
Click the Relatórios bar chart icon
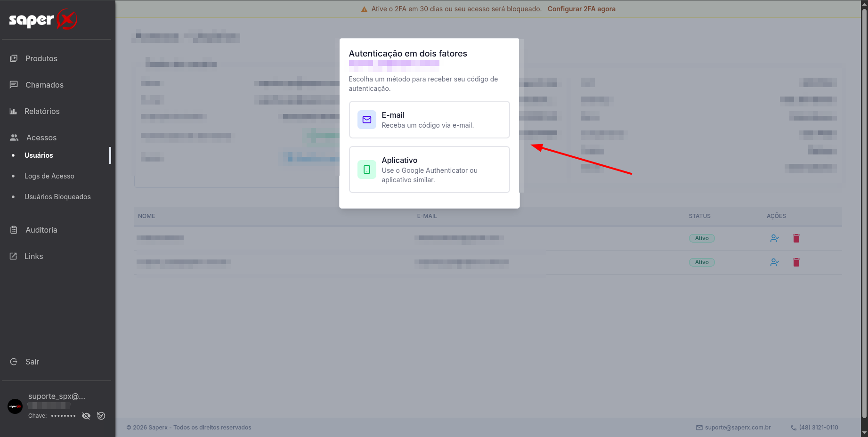tap(13, 111)
